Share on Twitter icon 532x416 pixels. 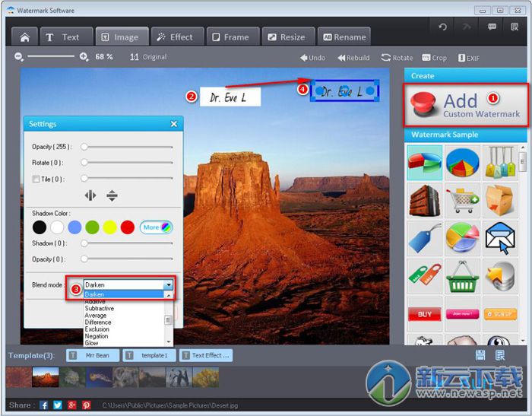point(58,405)
